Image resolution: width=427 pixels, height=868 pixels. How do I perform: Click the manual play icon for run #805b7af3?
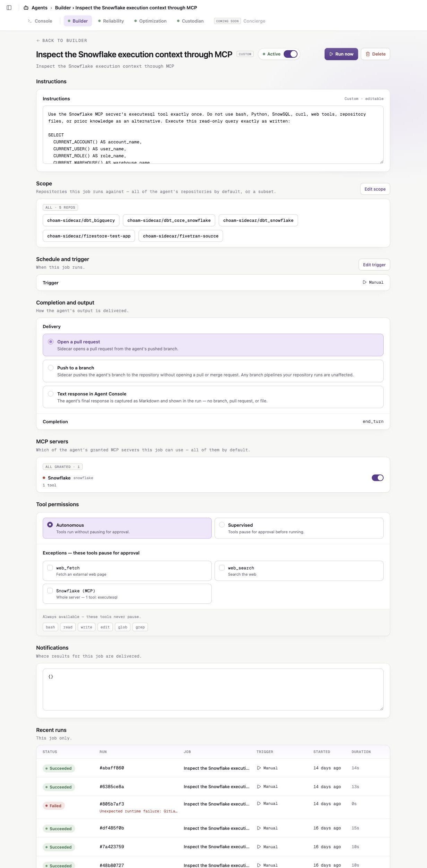(259, 803)
